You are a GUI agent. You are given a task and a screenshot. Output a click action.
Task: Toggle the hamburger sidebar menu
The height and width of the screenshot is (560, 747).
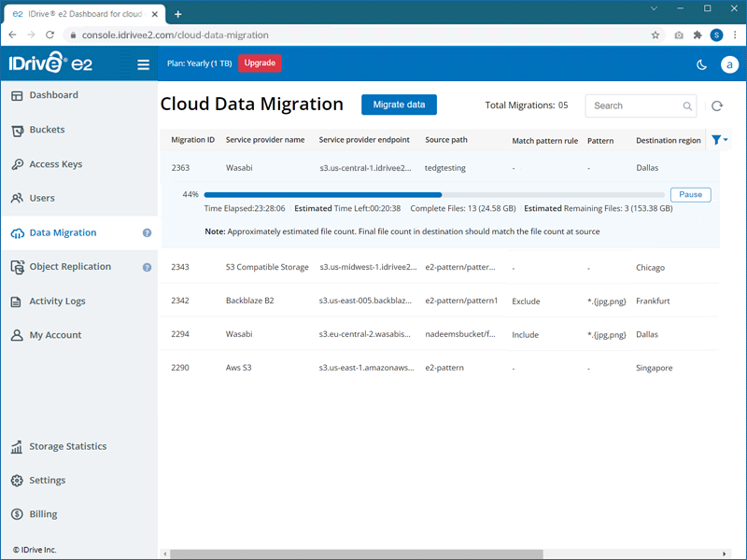(143, 64)
